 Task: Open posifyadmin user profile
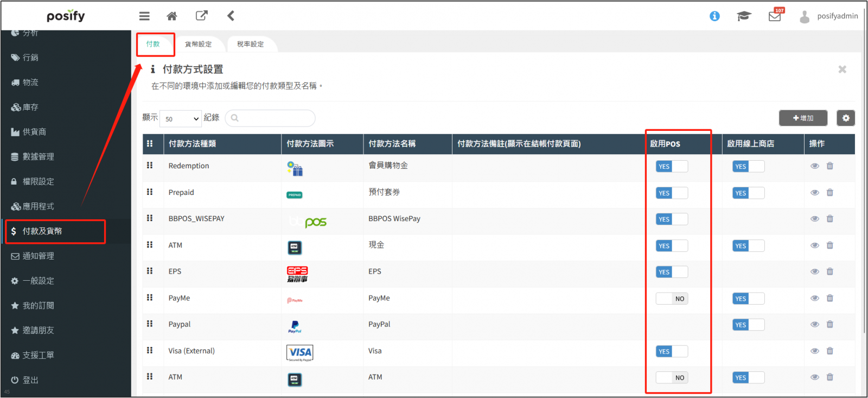click(x=829, y=16)
